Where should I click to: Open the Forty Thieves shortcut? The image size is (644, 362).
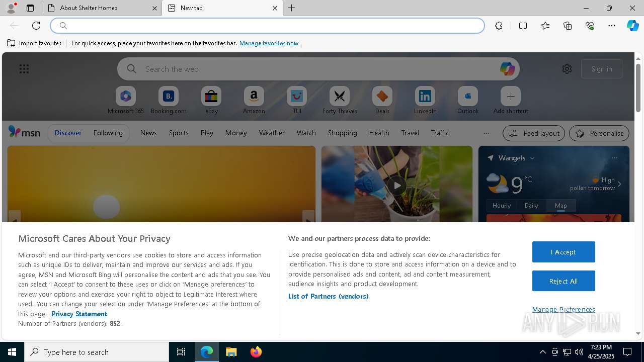(x=340, y=100)
